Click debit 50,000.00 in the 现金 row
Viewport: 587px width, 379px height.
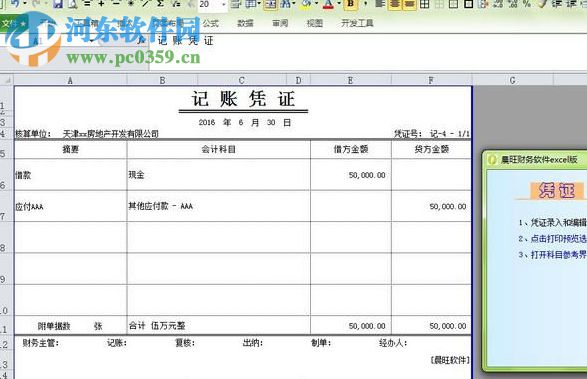pos(351,175)
